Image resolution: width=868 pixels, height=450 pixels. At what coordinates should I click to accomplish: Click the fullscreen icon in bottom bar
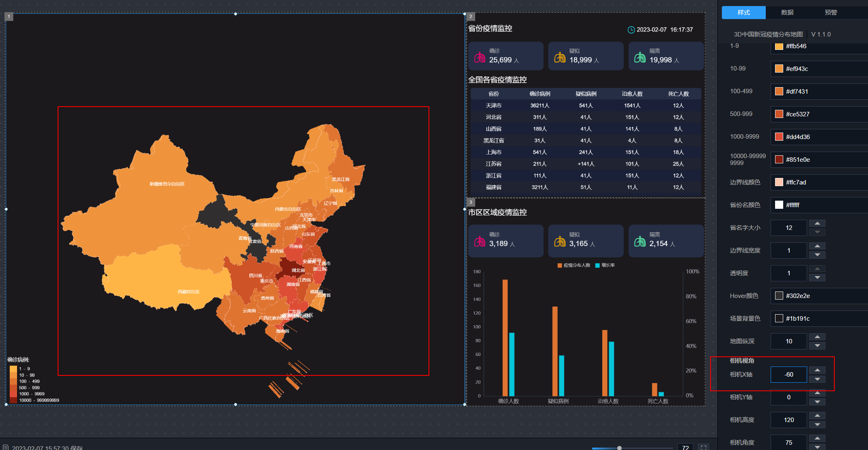(704, 447)
